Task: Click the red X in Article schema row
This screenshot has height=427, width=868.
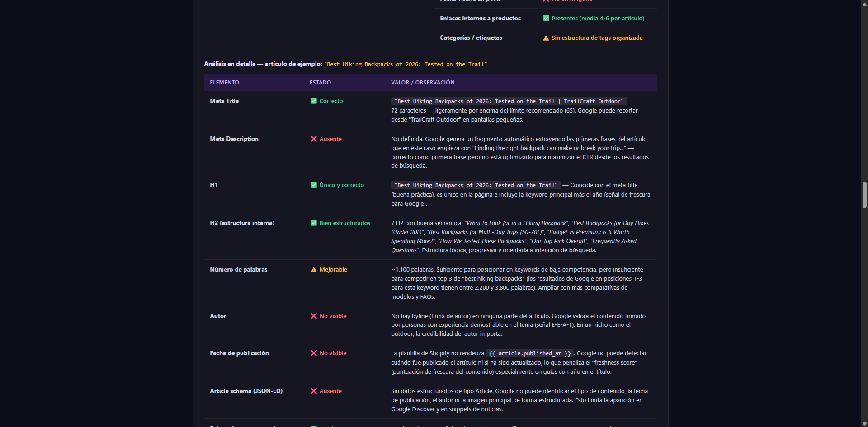Action: (314, 391)
